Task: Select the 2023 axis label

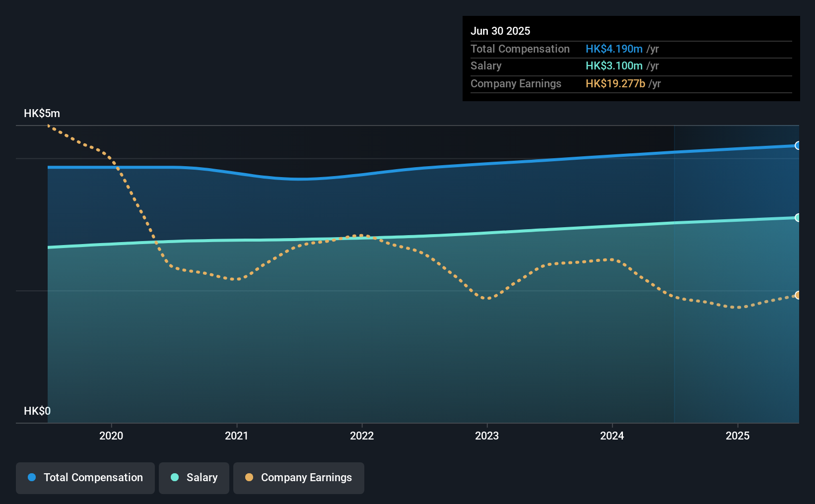Action: 488,436
